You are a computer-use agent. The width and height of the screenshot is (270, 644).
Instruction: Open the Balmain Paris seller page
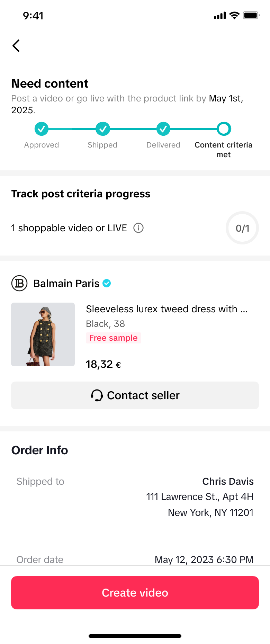click(x=66, y=284)
